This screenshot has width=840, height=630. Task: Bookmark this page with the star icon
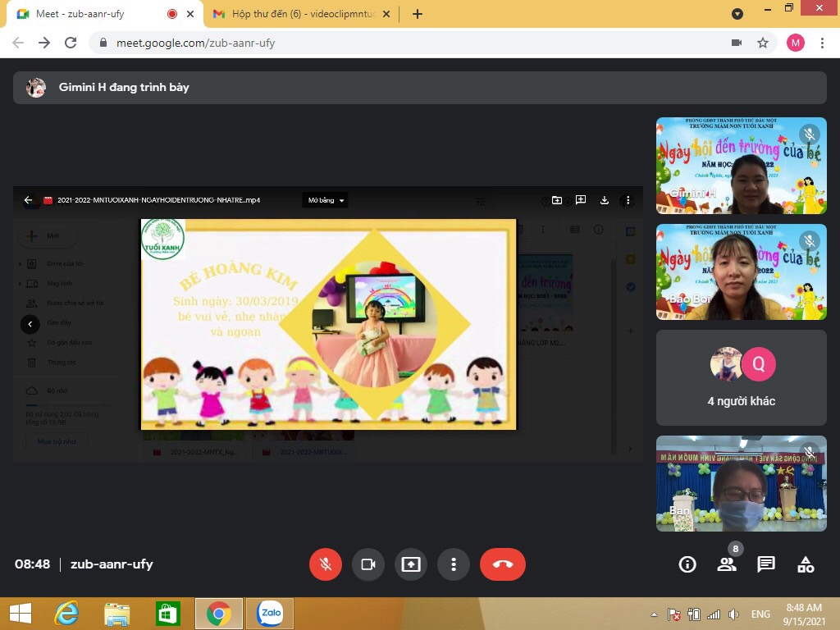coord(763,43)
